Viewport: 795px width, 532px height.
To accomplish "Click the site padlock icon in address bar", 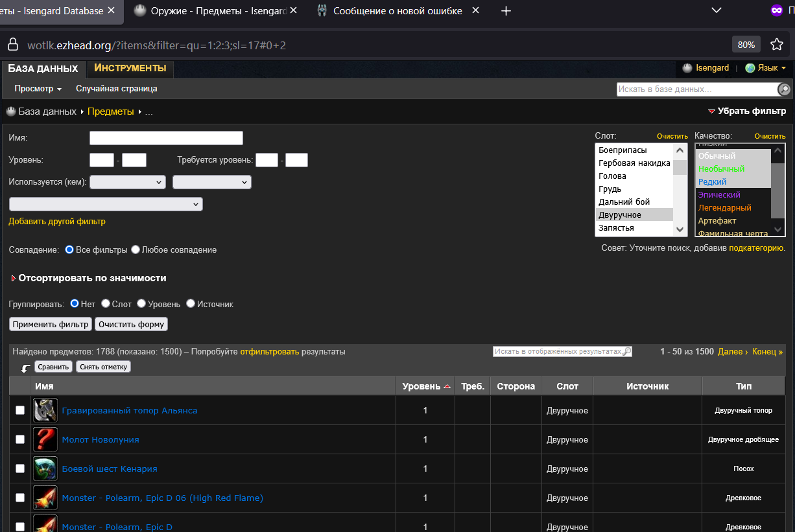I will coord(12,45).
